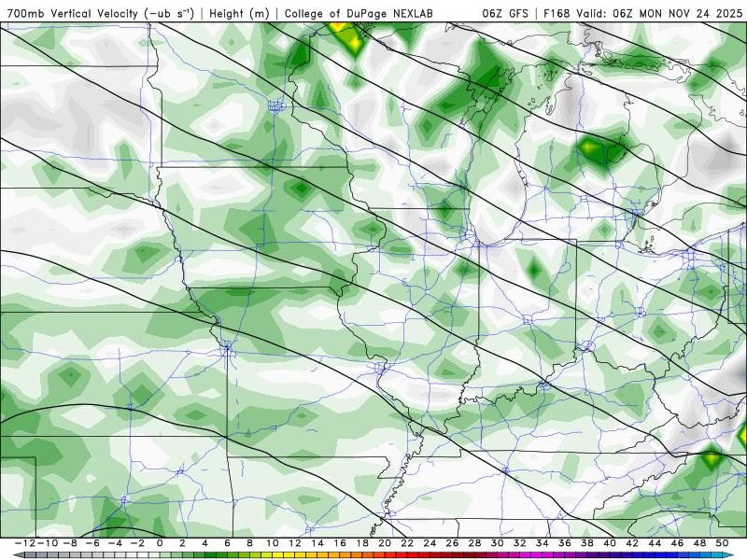Click the "Height (m)" header label

point(239,13)
